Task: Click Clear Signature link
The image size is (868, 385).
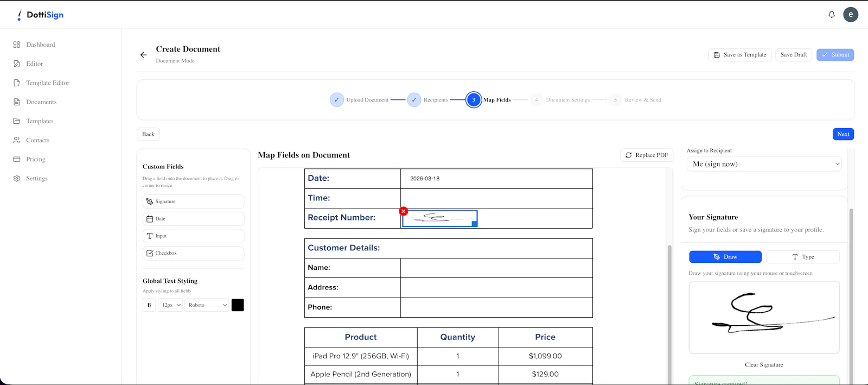Action: [764, 365]
